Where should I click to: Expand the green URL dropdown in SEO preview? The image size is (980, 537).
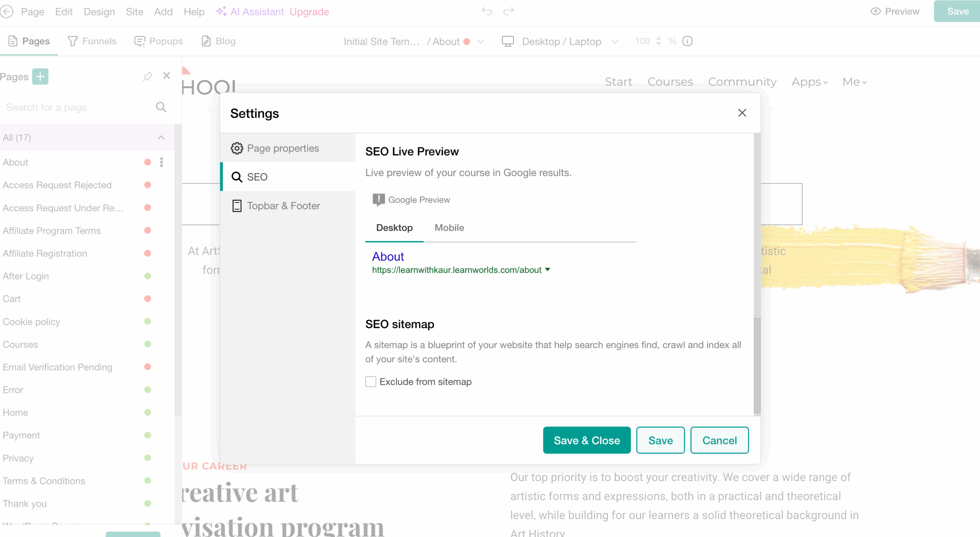click(x=548, y=269)
